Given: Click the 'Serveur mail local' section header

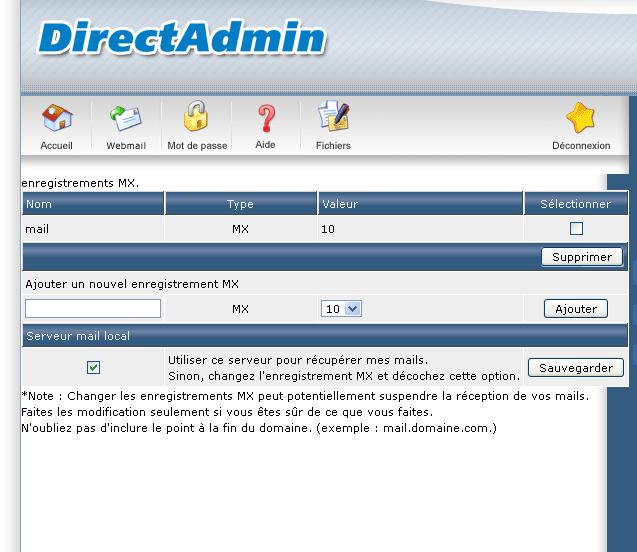Looking at the screenshot, I should [325, 336].
